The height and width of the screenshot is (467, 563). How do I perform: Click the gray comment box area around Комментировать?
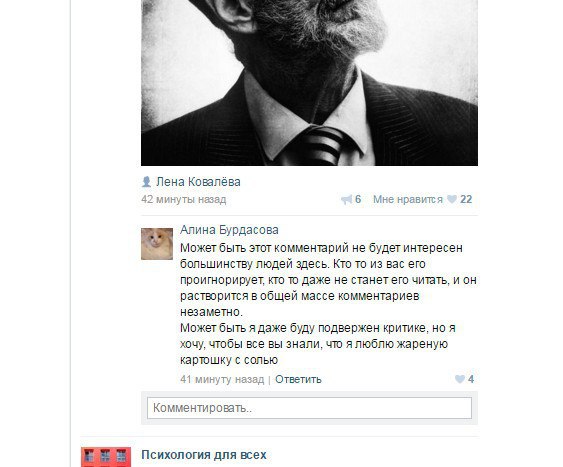309,408
